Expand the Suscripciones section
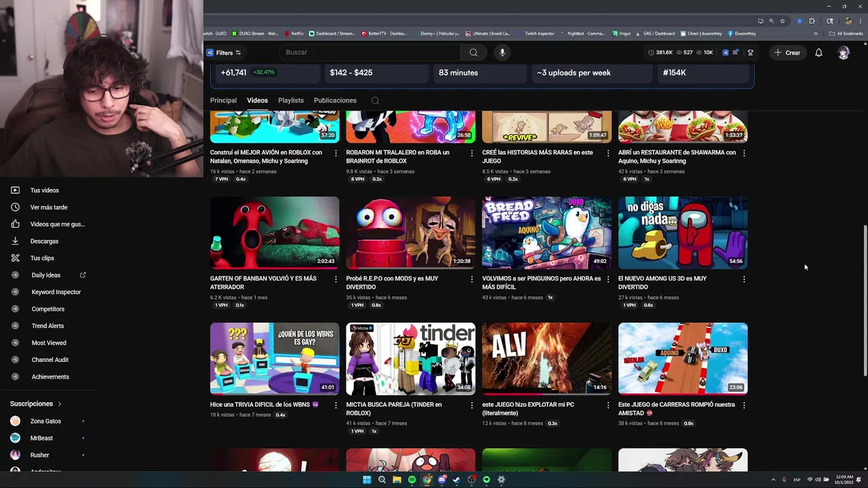The height and width of the screenshot is (488, 868). coord(35,404)
